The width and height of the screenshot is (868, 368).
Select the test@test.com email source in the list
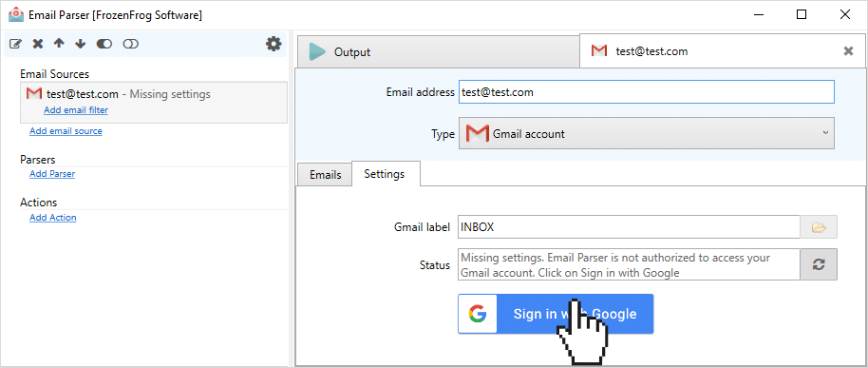pos(154,103)
